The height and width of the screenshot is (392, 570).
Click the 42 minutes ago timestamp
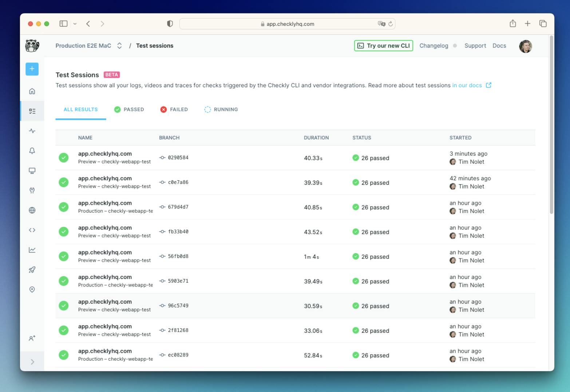point(470,179)
